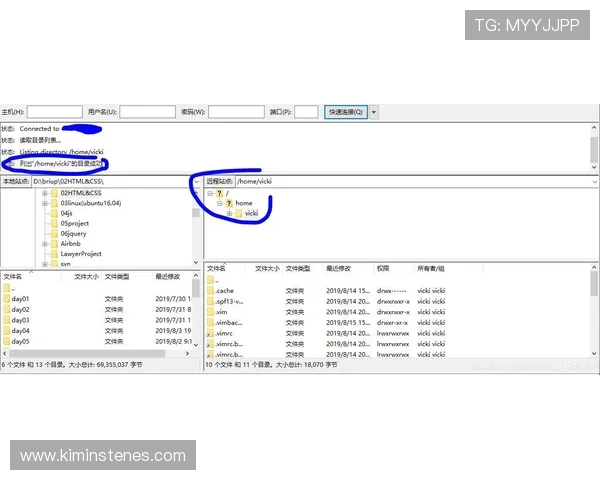
Task: Open the quick connect history dropdown arrow
Action: (374, 112)
